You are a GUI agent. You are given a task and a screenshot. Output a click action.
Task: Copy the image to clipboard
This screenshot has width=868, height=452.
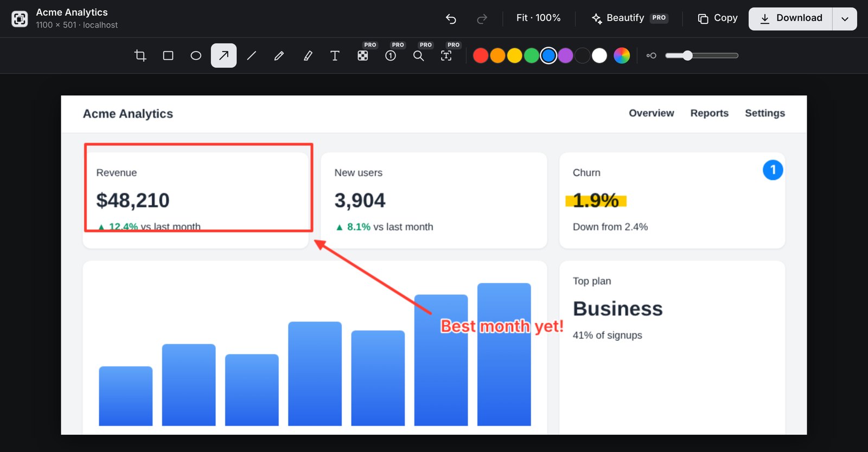click(x=717, y=18)
